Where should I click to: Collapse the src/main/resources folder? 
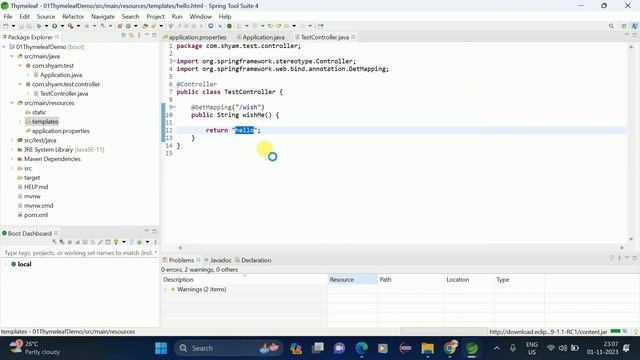coord(12,103)
